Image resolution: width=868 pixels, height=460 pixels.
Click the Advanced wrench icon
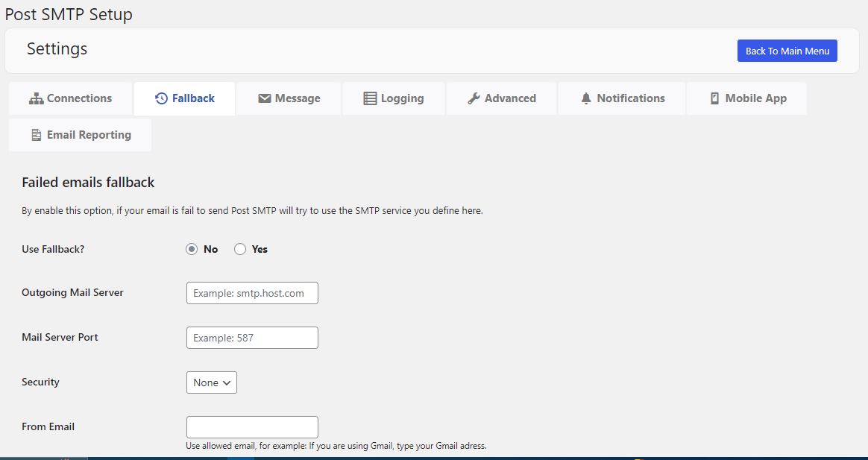coord(474,98)
